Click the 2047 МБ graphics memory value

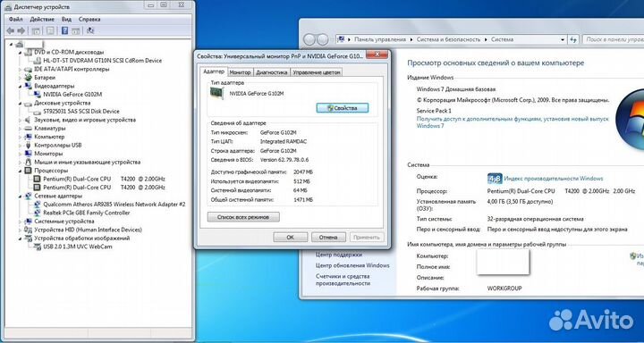tap(303, 172)
